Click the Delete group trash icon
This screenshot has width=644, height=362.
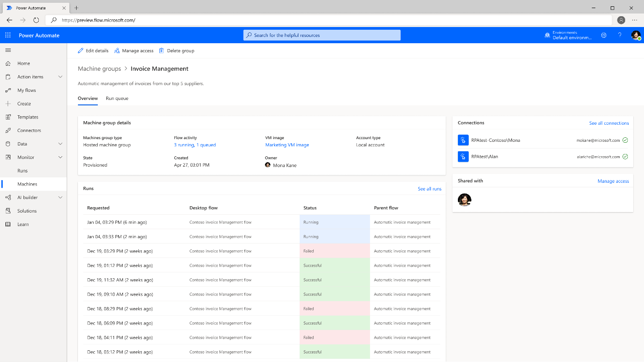pos(161,50)
